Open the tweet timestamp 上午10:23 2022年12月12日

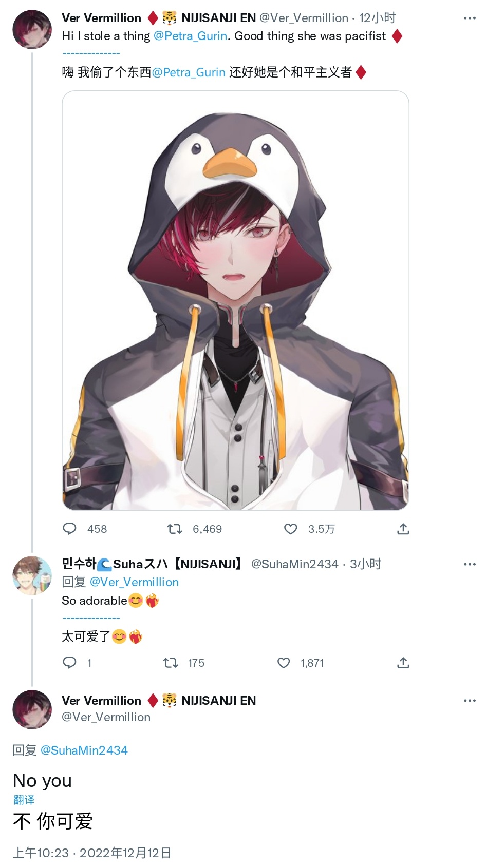click(92, 853)
